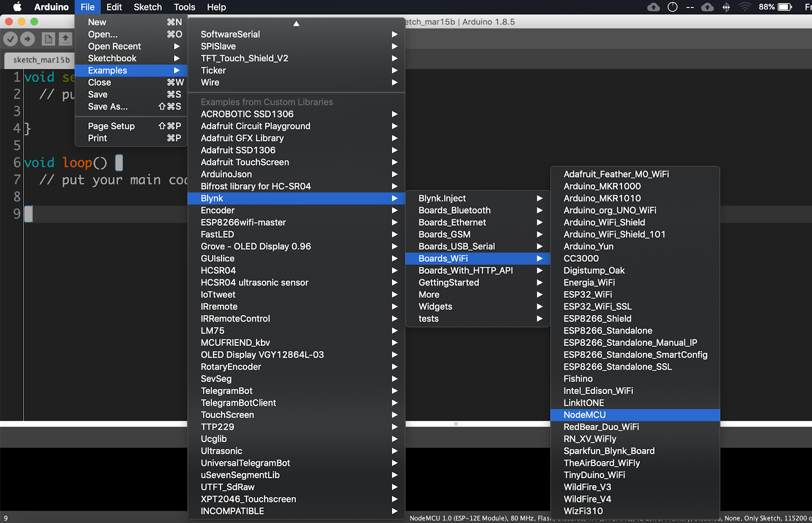Open the Arduino_MKR1000 example
Viewport: 812px width, 523px height.
(635, 186)
